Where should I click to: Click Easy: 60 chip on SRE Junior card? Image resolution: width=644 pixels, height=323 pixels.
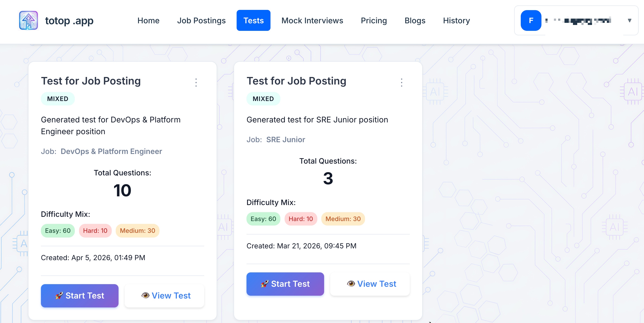[x=263, y=219]
